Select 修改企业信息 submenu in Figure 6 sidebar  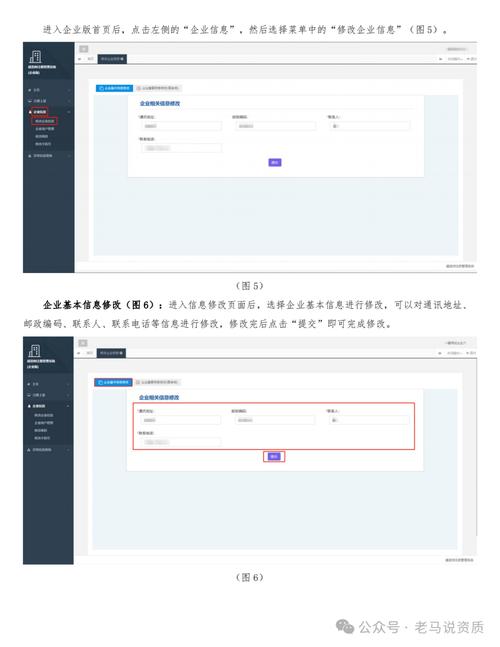pos(43,415)
